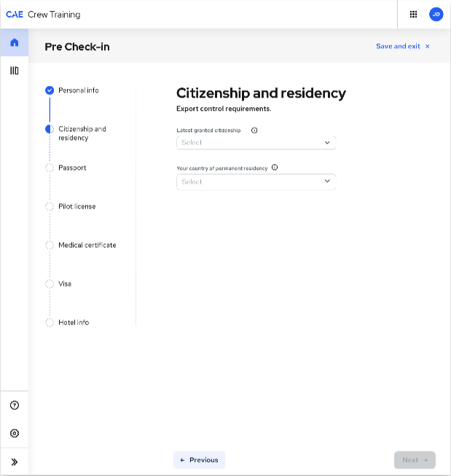Click the Next button

[x=415, y=460]
